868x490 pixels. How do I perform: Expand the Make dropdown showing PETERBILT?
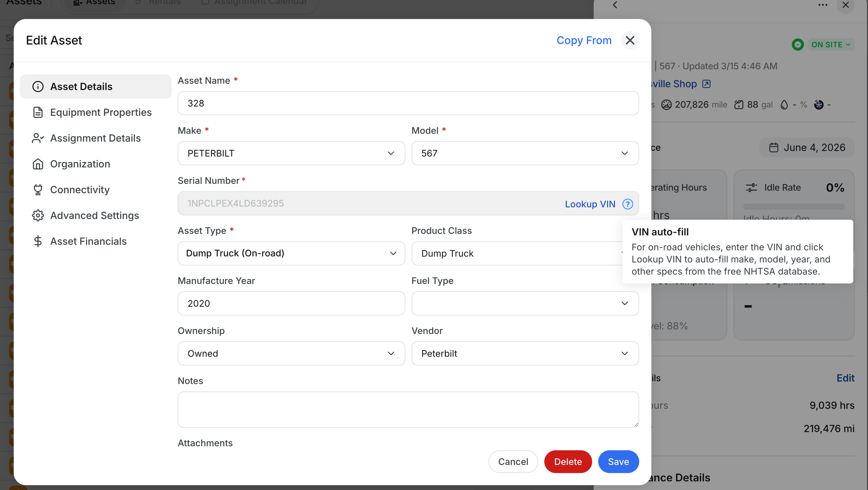291,153
